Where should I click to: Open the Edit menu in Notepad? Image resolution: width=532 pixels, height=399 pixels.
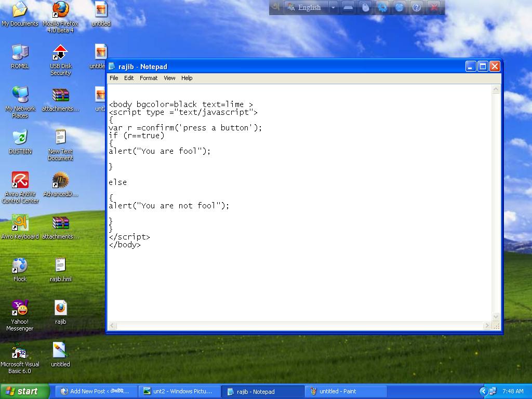pyautogui.click(x=129, y=78)
